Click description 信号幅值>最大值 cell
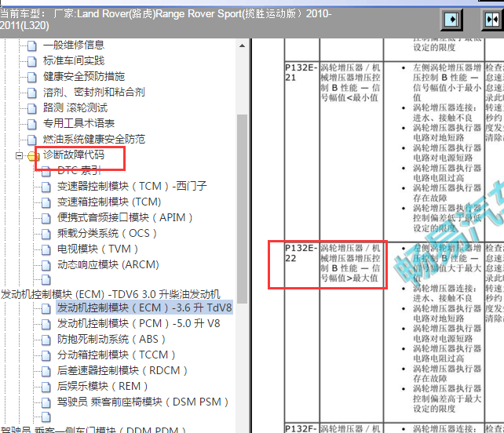 click(x=351, y=332)
